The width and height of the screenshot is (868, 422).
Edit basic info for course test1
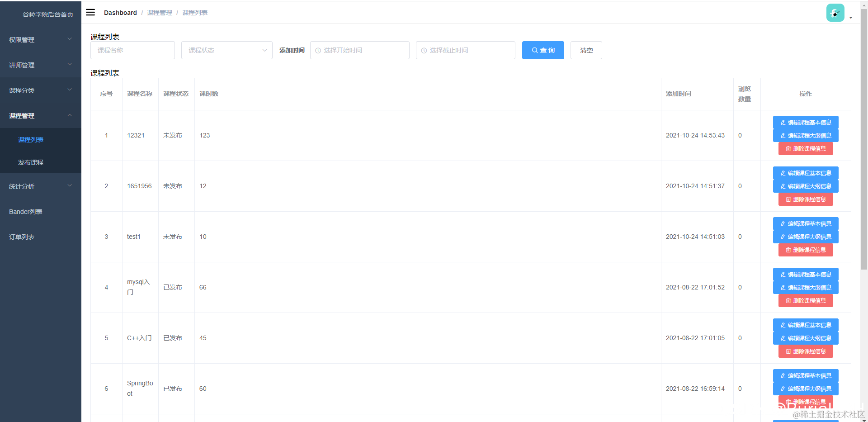tap(806, 224)
